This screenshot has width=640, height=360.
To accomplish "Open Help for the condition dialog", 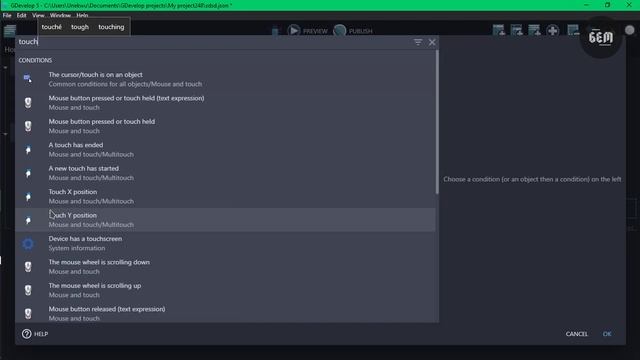I will tap(35, 334).
